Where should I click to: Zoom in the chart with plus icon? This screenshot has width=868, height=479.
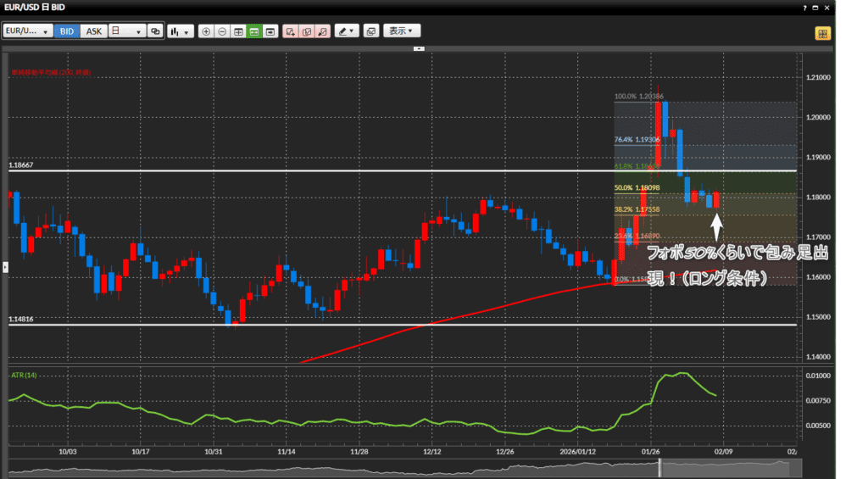[x=206, y=31]
